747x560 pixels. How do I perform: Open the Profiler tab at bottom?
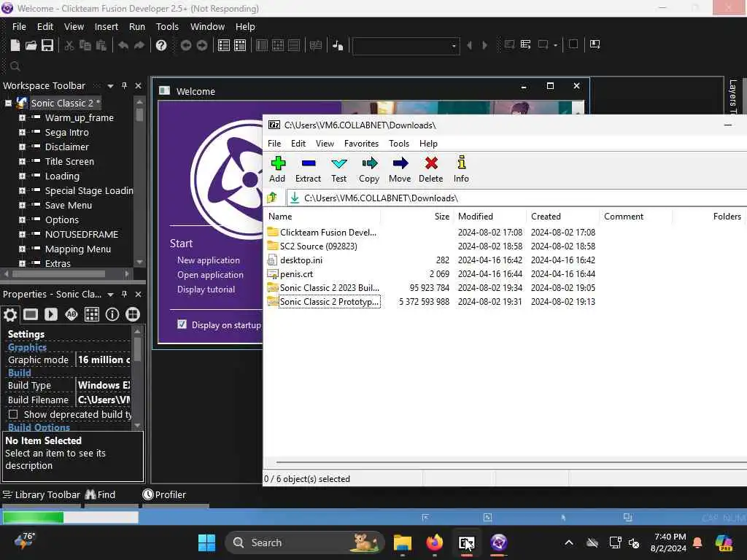[x=164, y=495]
